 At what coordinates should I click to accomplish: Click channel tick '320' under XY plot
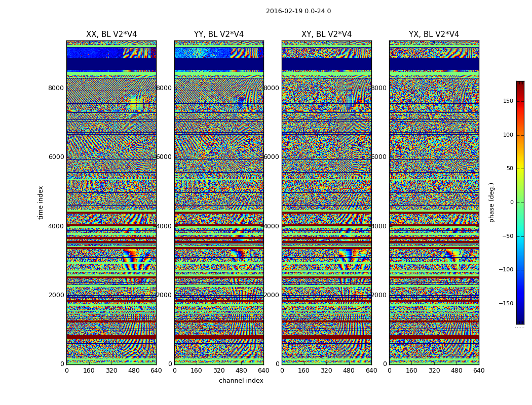click(326, 371)
